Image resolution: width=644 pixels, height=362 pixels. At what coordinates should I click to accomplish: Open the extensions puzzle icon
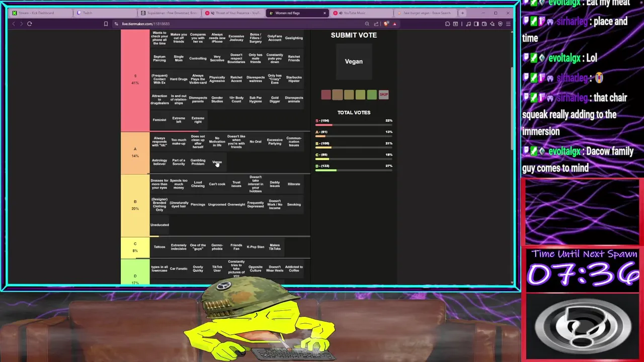(447, 24)
